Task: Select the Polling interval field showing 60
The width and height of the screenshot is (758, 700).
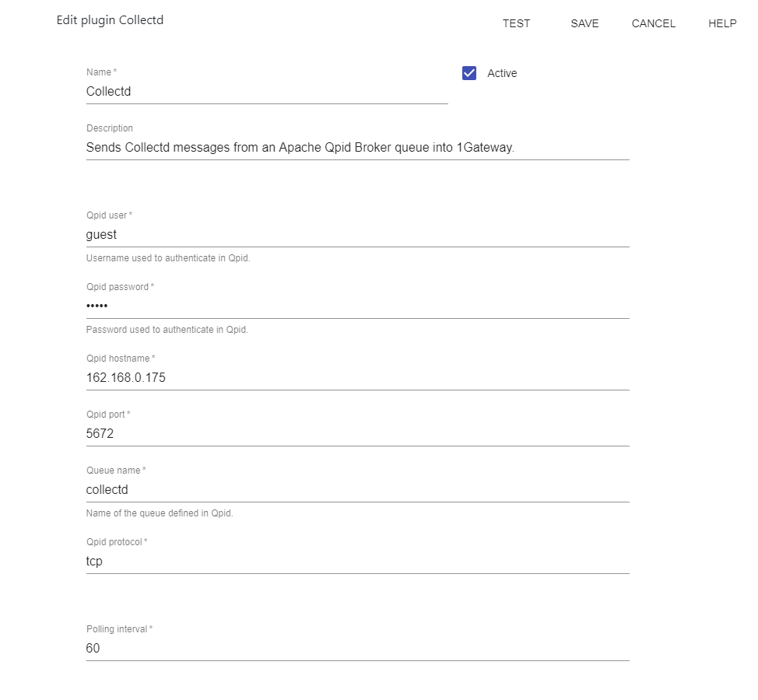Action: (x=357, y=648)
